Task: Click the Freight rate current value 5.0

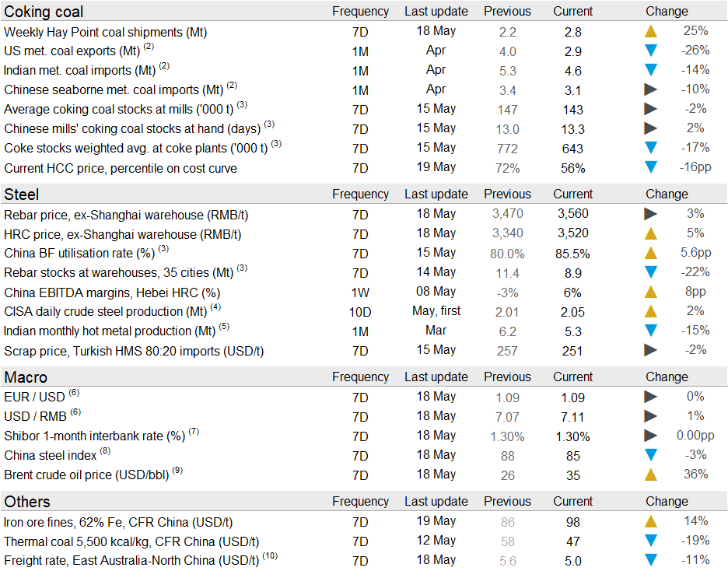Action: pos(572,561)
